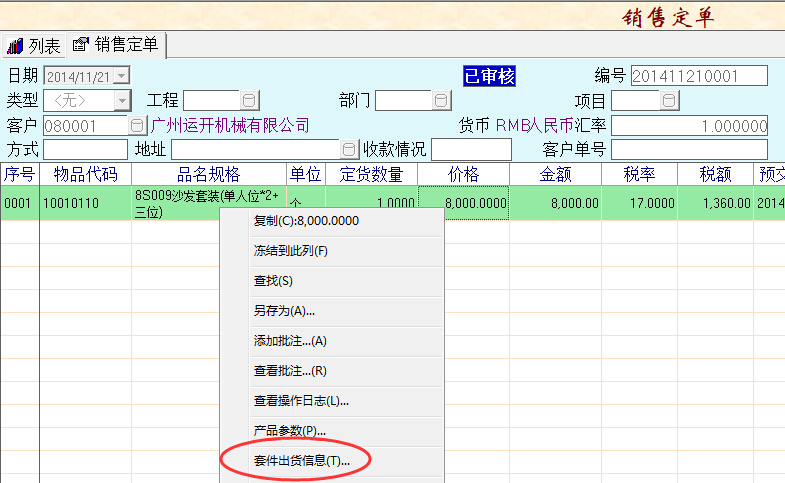Open the 客户 lookup button
785x483 pixels.
137,125
